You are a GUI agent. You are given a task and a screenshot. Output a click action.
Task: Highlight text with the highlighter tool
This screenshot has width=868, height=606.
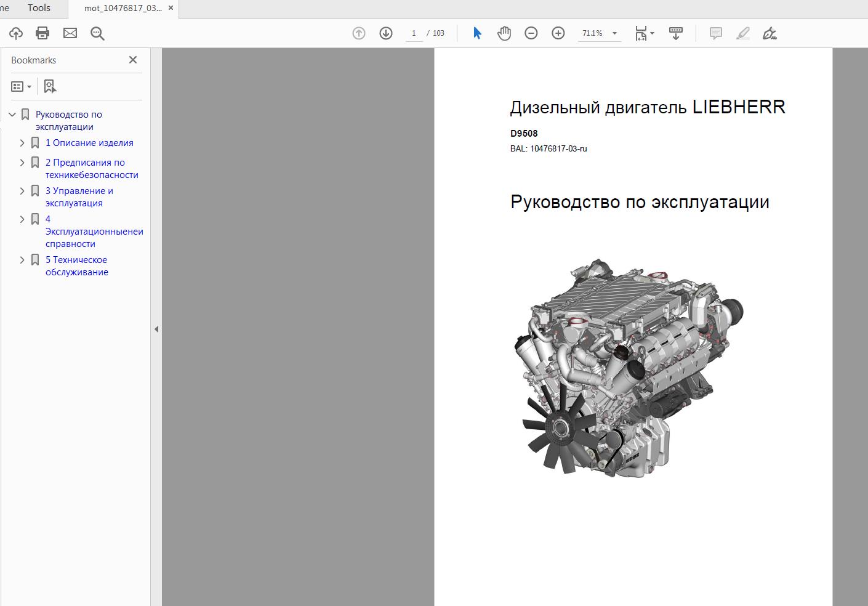coord(742,33)
